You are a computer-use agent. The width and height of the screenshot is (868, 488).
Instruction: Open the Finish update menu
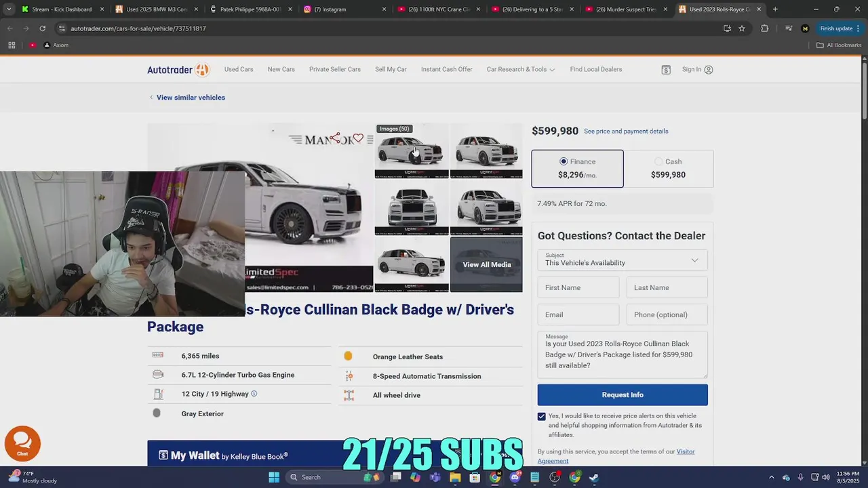[x=840, y=28]
